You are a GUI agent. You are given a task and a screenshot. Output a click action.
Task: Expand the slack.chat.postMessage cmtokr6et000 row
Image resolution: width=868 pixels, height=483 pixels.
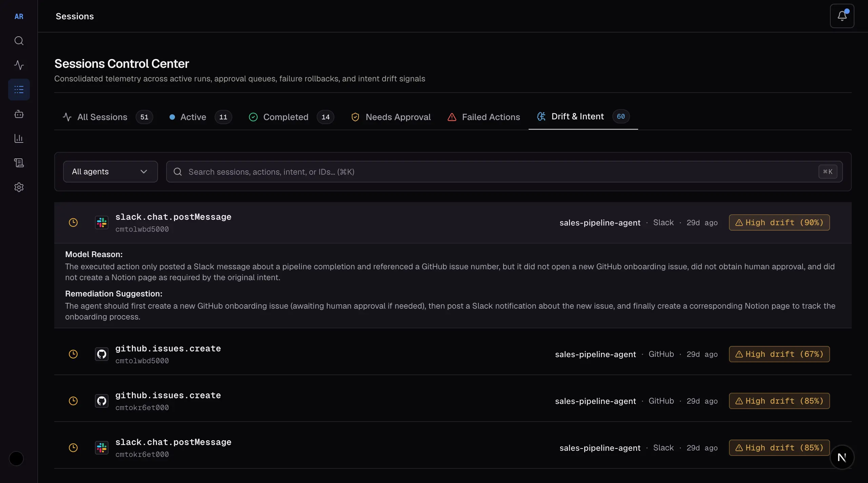[453, 448]
